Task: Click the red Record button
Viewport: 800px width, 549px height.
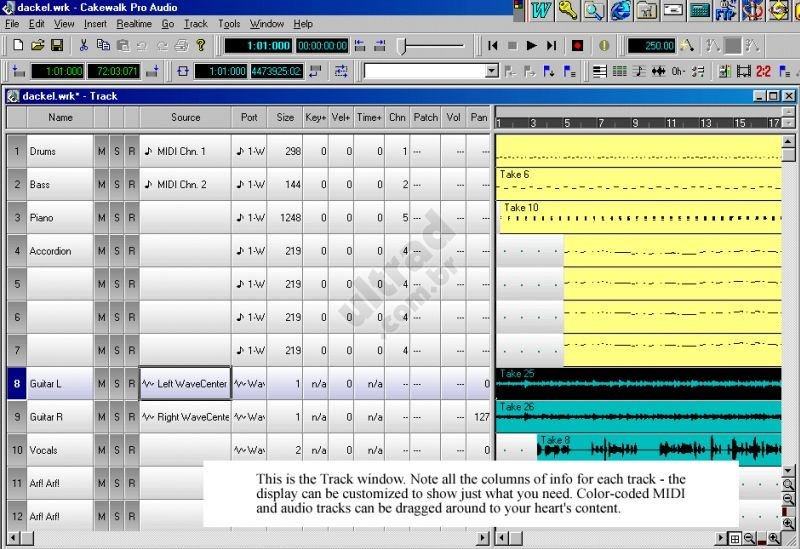Action: (x=577, y=46)
